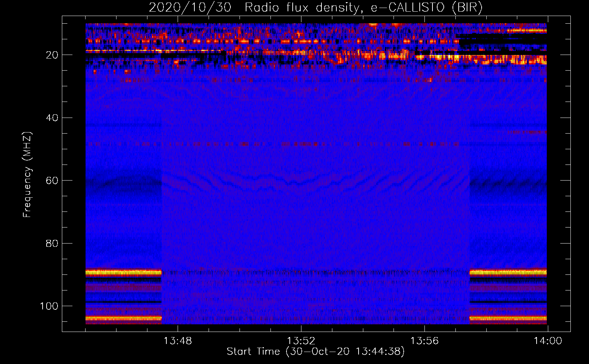Click the 13:56 time tick label
The width and height of the screenshot is (589, 364).
[424, 341]
